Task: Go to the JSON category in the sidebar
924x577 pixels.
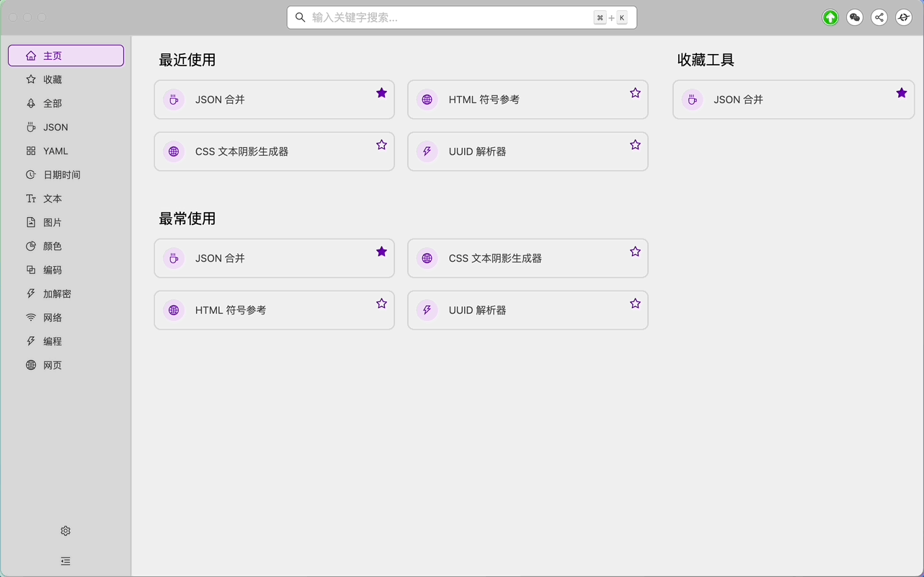Action: 66,127
